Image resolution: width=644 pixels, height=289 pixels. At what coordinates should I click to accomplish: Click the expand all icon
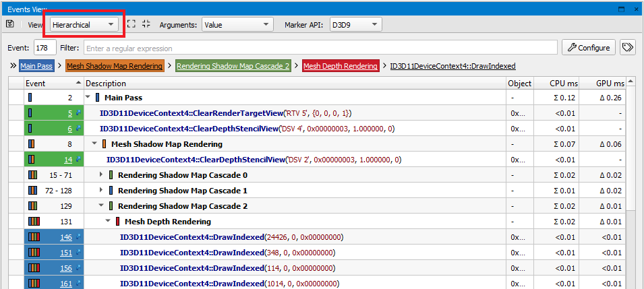131,24
